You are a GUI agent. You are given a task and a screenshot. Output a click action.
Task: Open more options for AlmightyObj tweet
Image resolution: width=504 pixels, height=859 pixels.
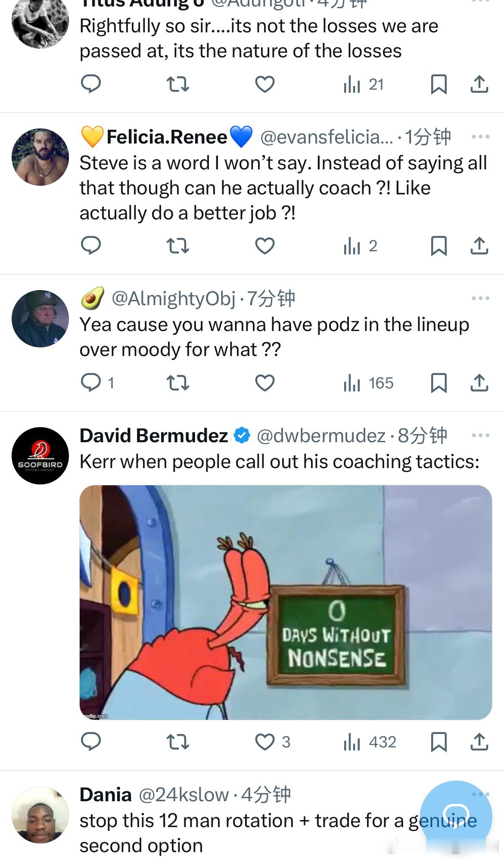coord(480,298)
